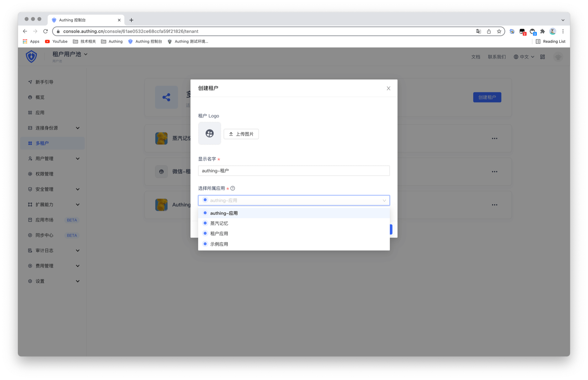The image size is (588, 380).
Task: Click the tenant logo placeholder image
Action: pos(209,133)
